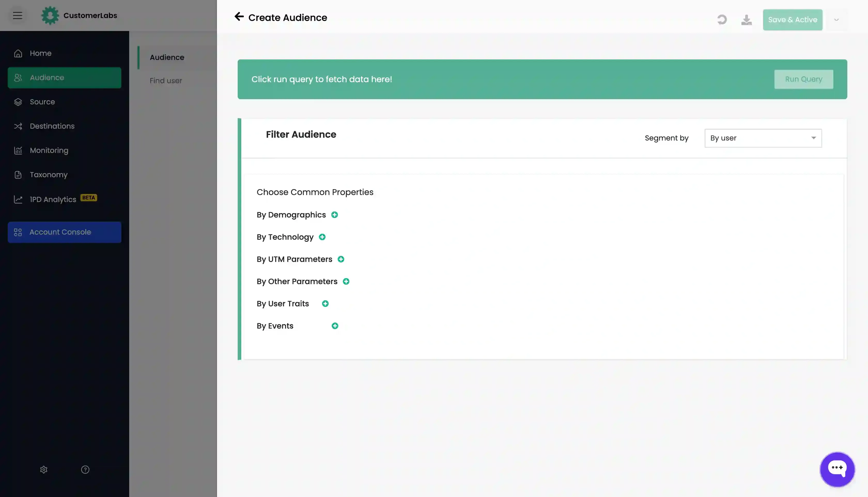Click the Audience people icon
The height and width of the screenshot is (497, 868).
pyautogui.click(x=18, y=77)
